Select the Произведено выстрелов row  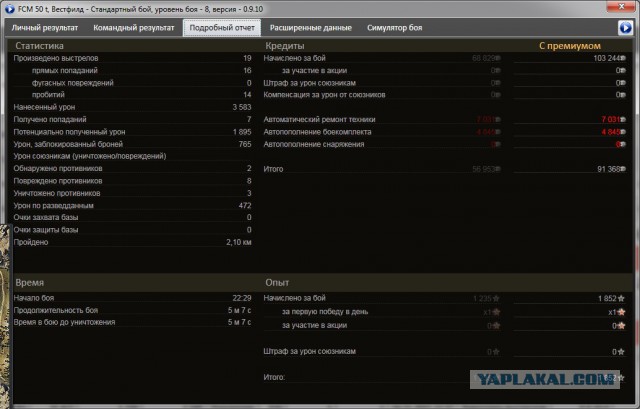tap(132, 58)
